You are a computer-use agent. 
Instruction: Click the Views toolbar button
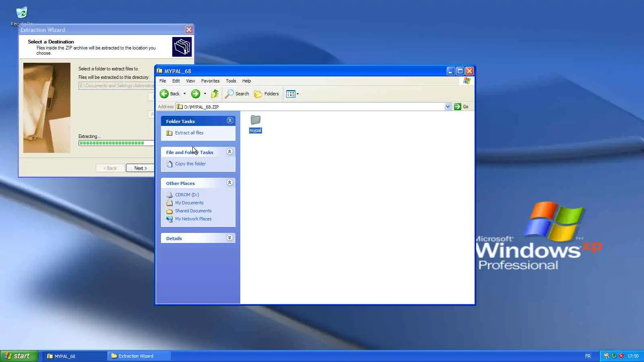click(x=292, y=94)
